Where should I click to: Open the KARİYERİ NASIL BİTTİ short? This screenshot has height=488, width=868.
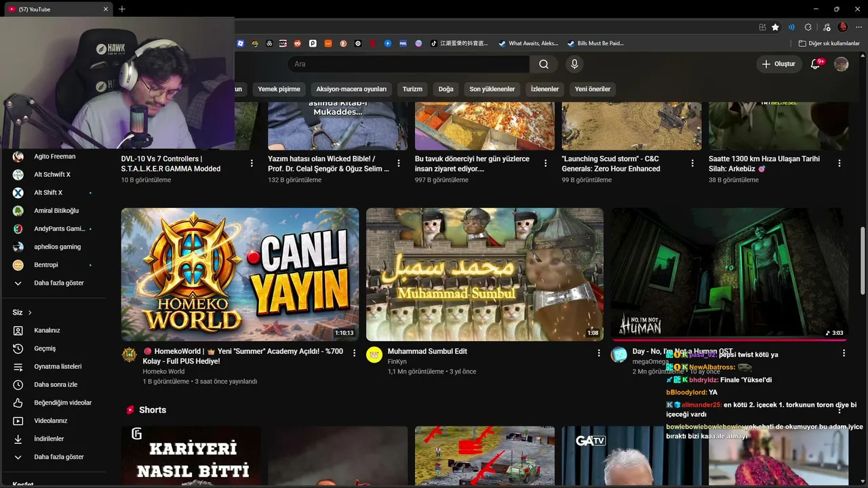191,457
